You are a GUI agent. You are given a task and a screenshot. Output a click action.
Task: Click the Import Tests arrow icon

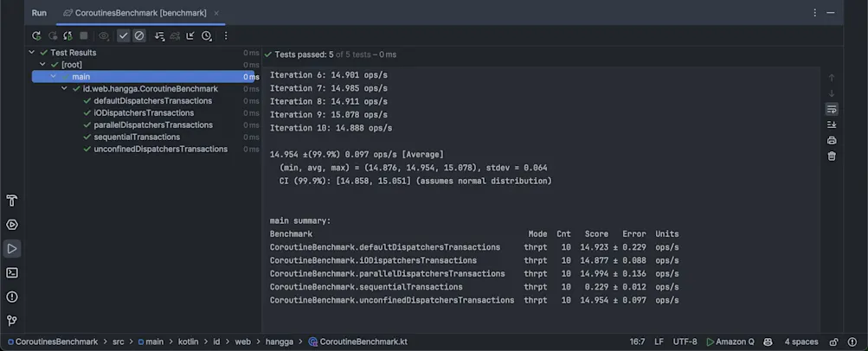190,36
